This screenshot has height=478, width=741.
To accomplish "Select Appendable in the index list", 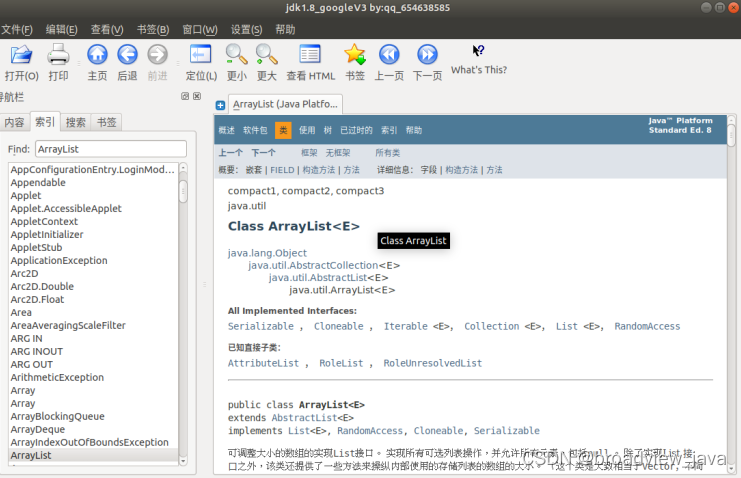I will click(x=94, y=183).
